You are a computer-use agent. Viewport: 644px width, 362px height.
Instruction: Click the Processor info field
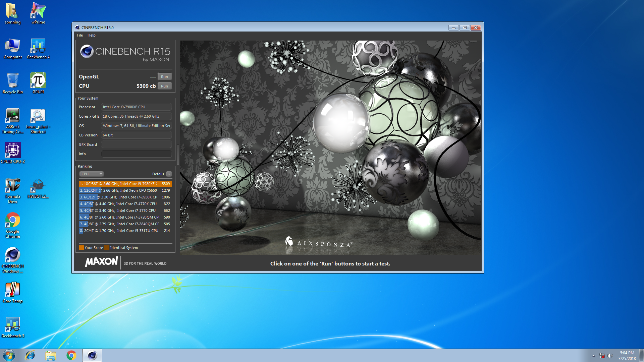[x=137, y=107]
